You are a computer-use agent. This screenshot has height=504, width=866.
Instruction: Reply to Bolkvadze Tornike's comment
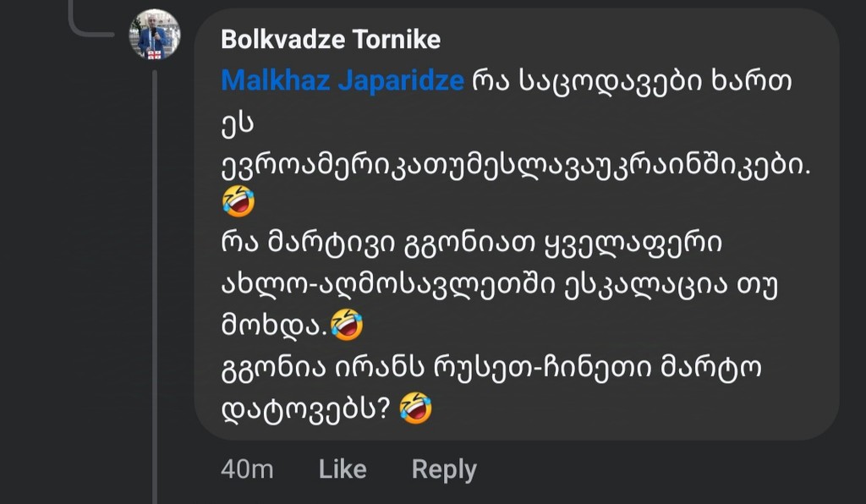pos(444,469)
